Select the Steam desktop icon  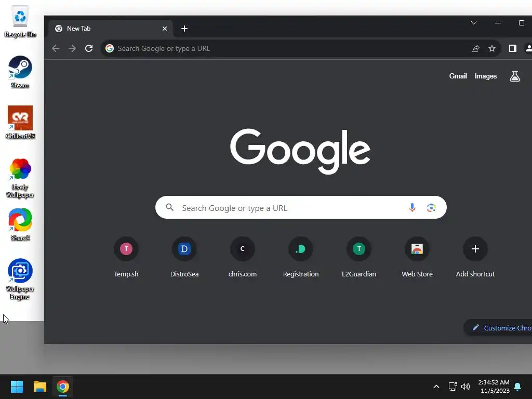click(20, 72)
